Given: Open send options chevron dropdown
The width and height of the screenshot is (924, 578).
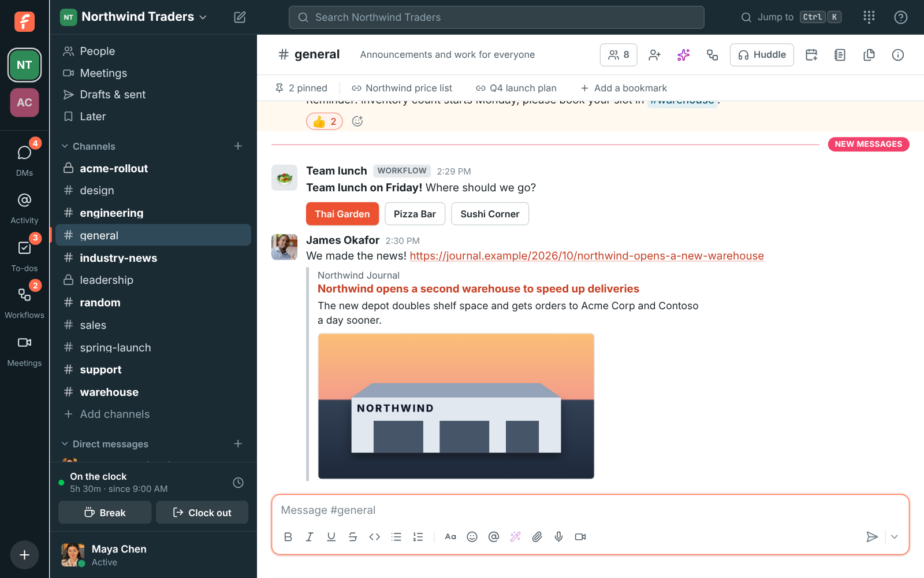Looking at the screenshot, I should 895,537.
